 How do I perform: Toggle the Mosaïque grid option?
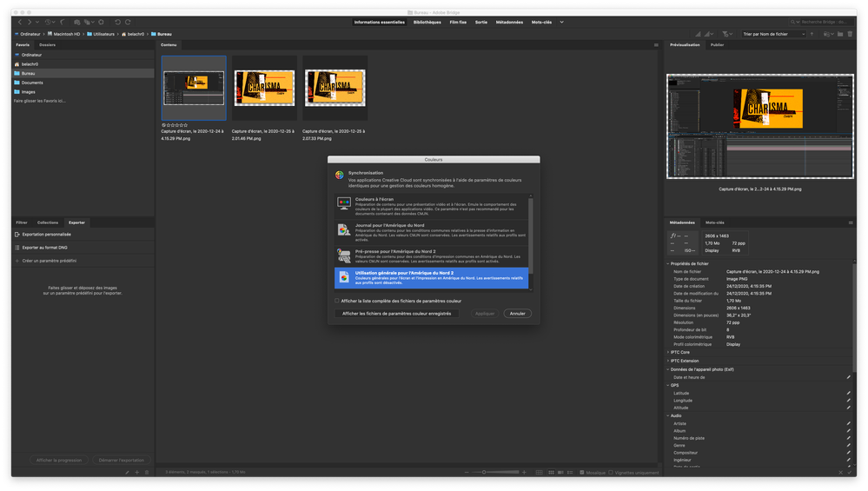click(580, 473)
